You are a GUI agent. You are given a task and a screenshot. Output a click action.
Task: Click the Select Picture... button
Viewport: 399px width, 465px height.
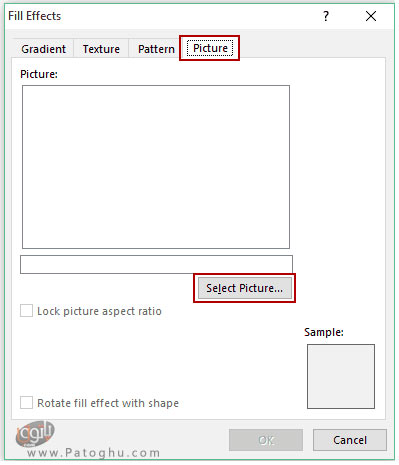pos(244,288)
